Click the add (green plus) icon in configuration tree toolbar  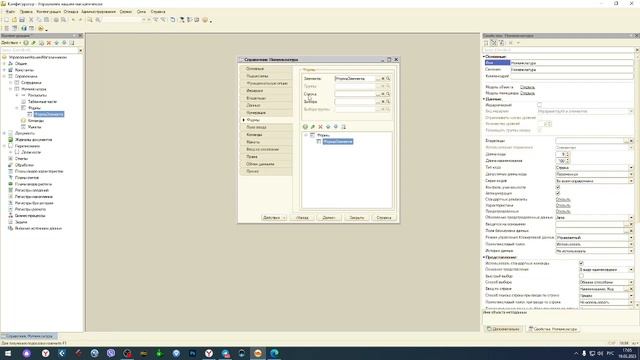click(26, 42)
